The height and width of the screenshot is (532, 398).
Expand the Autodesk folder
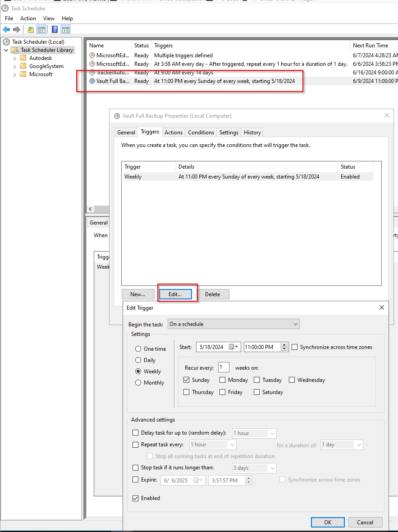tap(14, 58)
